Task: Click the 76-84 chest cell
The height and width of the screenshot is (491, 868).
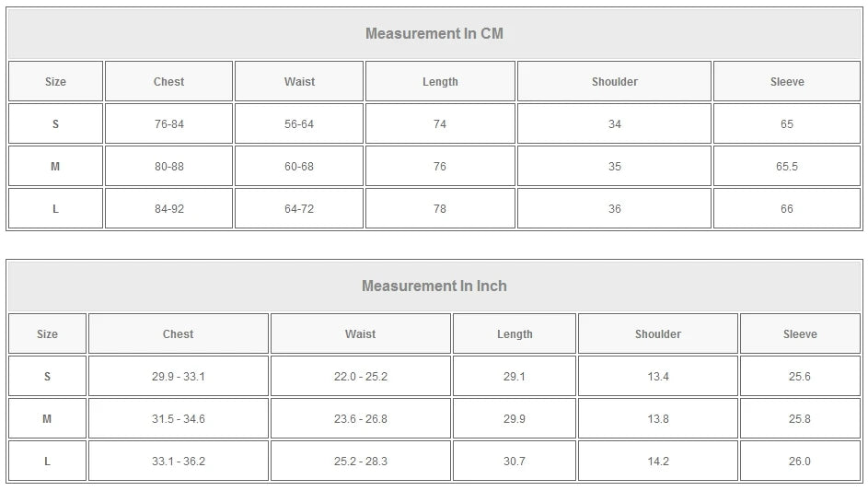Action: point(168,124)
